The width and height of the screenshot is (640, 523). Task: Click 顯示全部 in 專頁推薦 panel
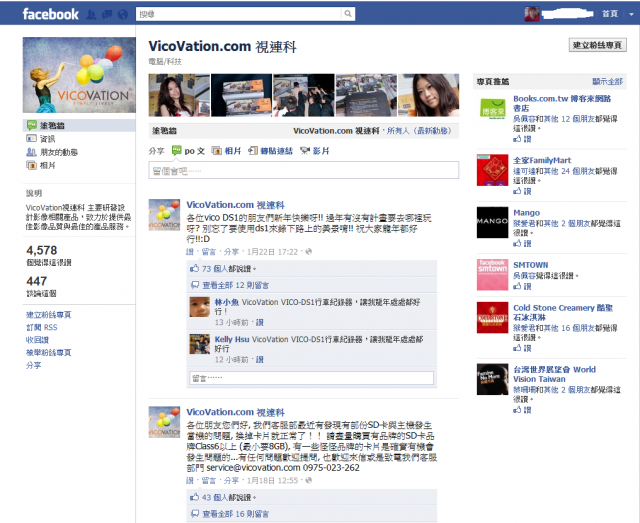click(x=607, y=82)
